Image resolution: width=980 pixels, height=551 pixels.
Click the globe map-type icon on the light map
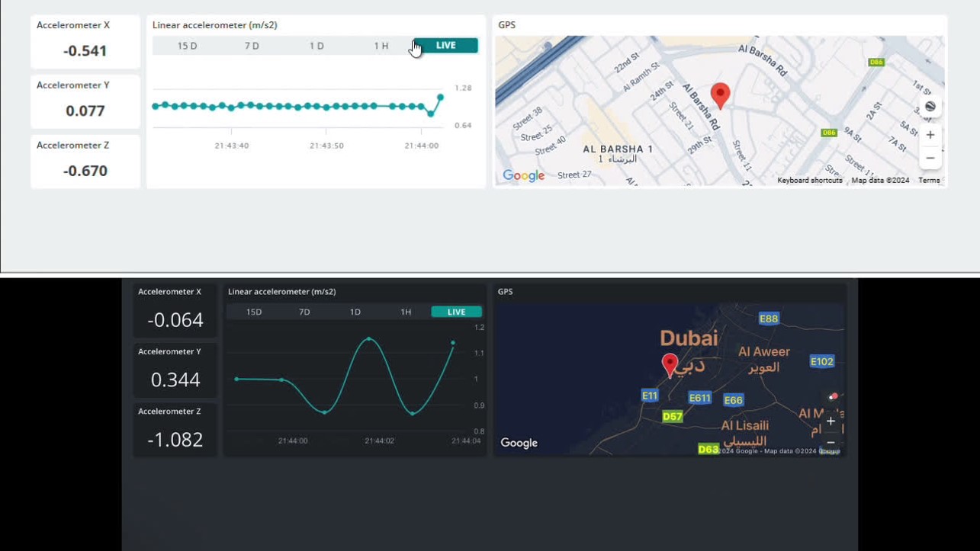click(930, 107)
